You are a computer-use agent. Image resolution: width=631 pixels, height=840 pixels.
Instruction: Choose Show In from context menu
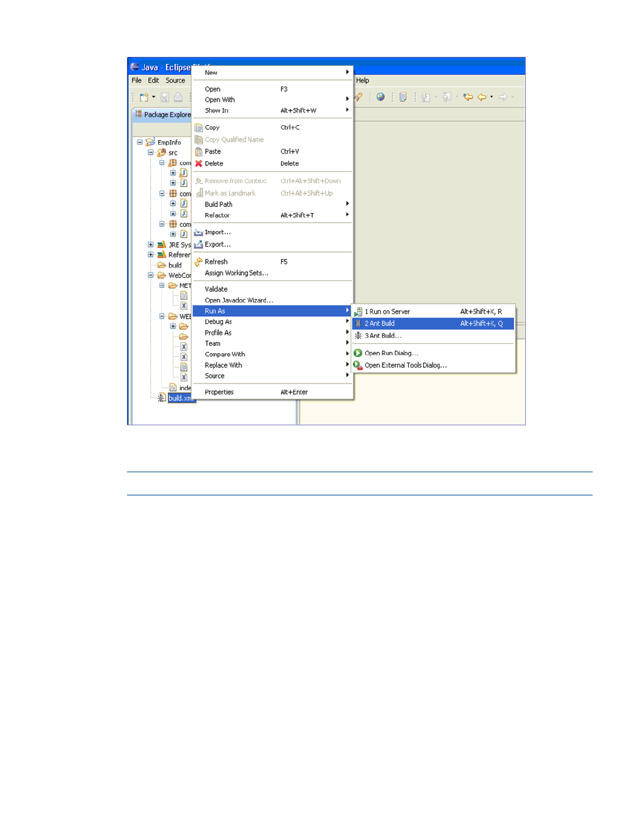[x=273, y=110]
